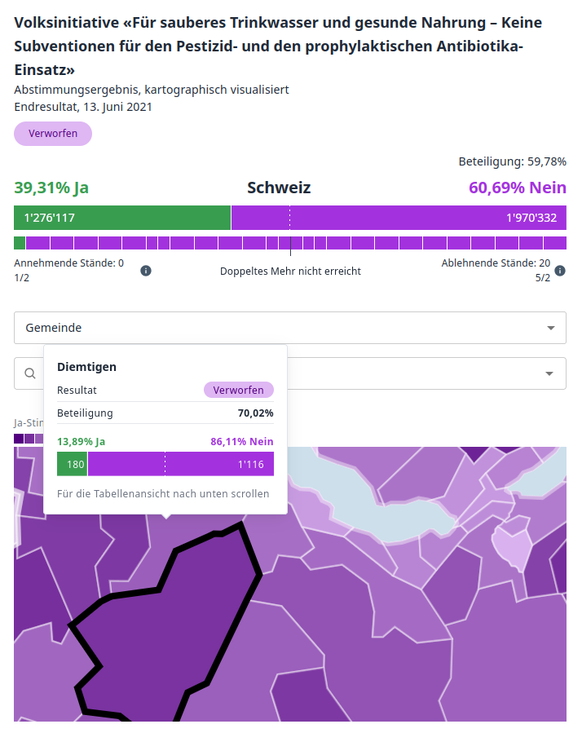Image resolution: width=582 pixels, height=733 pixels.
Task: Expand the search field dropdown arrow
Action: [549, 374]
